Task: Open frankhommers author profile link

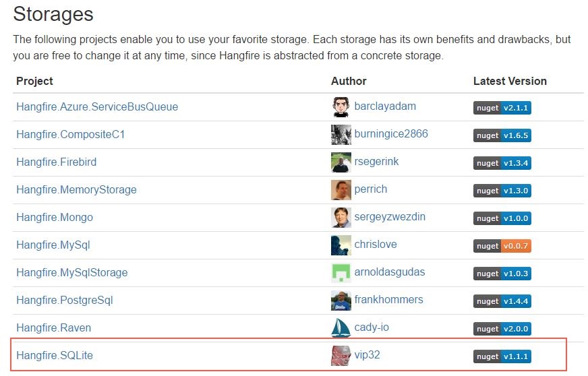Action: [x=388, y=300]
